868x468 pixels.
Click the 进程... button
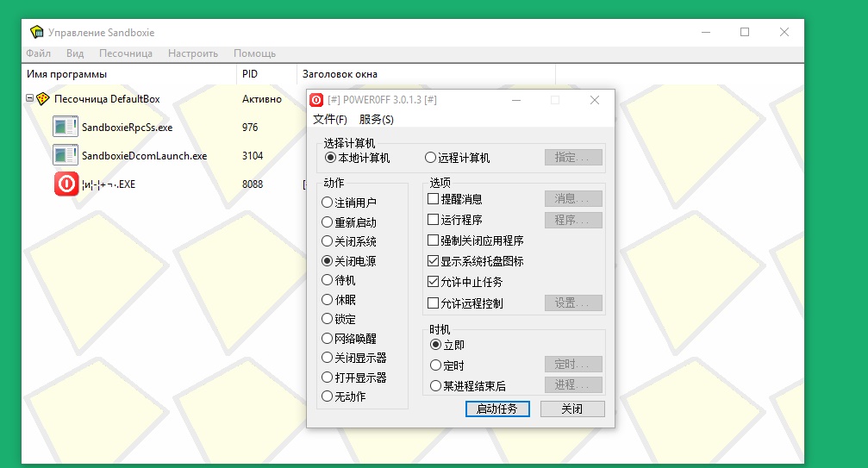pos(573,385)
